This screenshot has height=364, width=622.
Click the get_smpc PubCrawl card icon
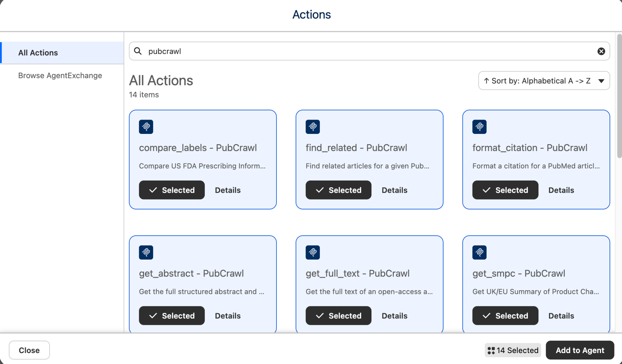[480, 253]
